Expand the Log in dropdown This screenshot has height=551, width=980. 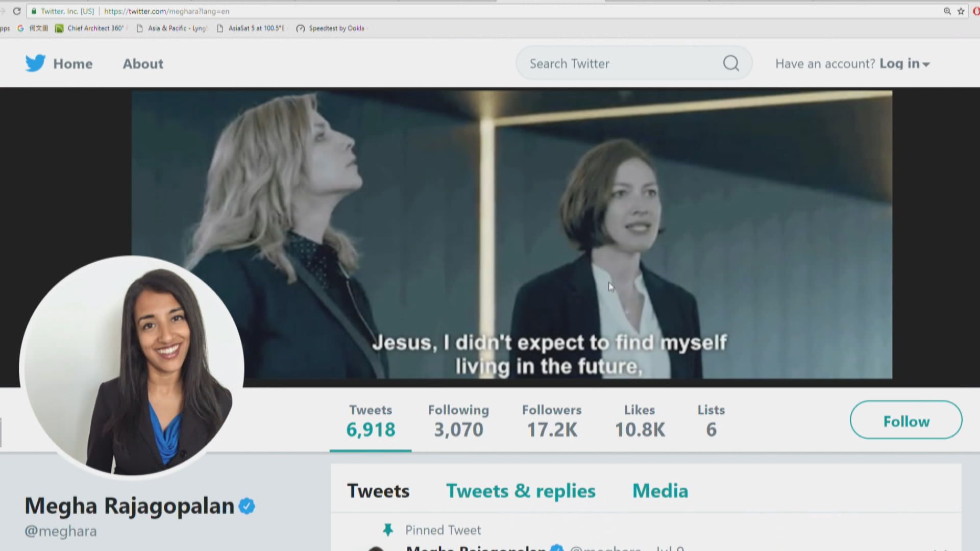pos(904,64)
